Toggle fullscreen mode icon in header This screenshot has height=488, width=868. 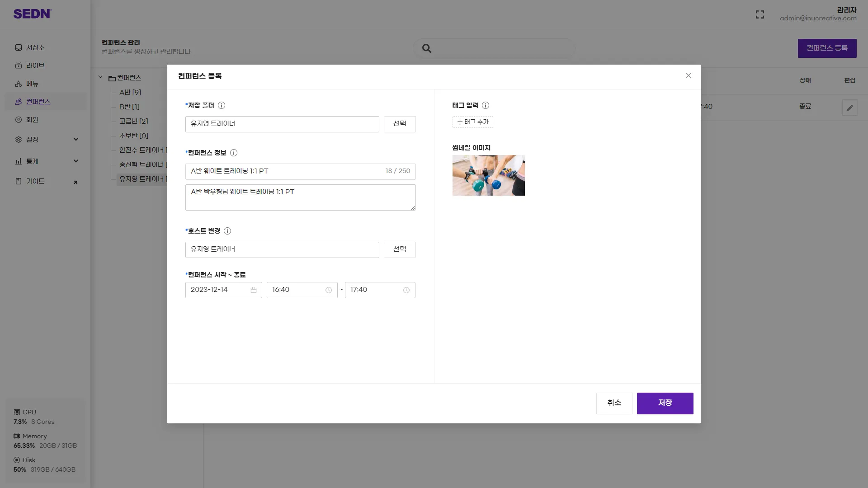point(760,14)
